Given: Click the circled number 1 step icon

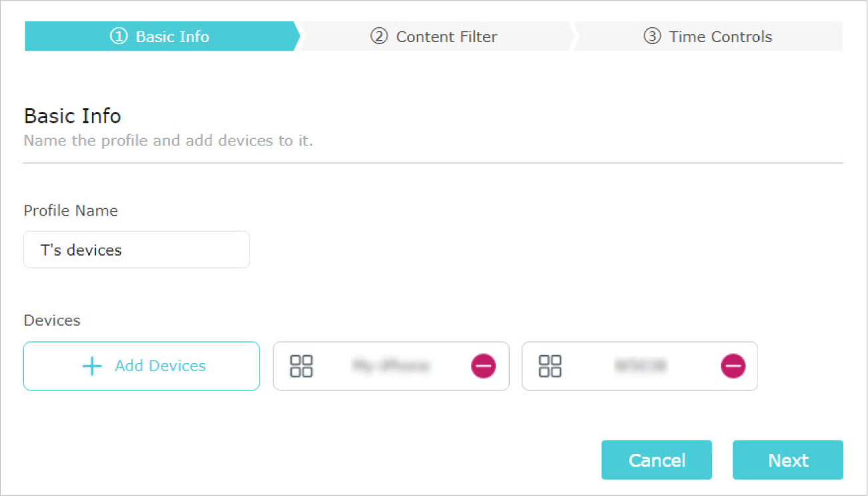Looking at the screenshot, I should click(x=118, y=37).
